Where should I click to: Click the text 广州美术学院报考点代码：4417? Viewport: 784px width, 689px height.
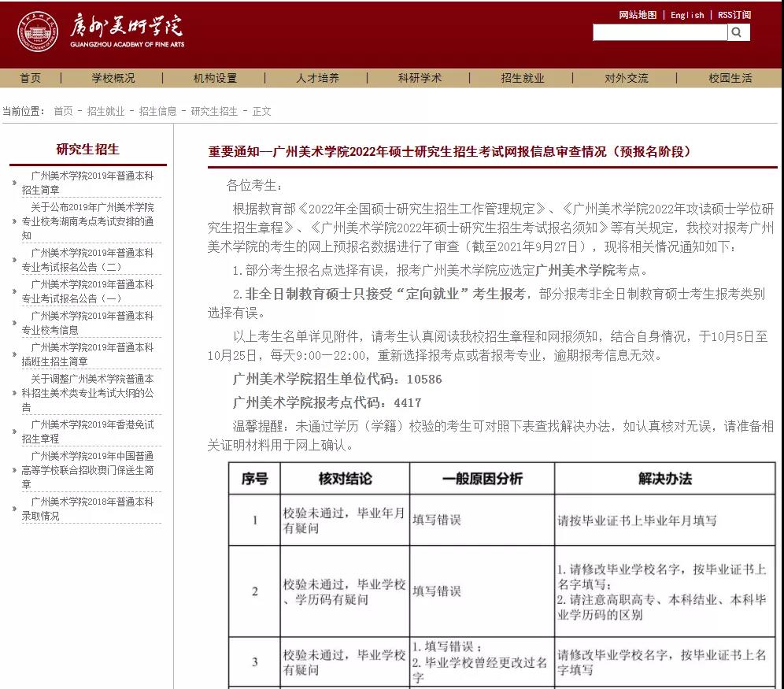point(327,402)
